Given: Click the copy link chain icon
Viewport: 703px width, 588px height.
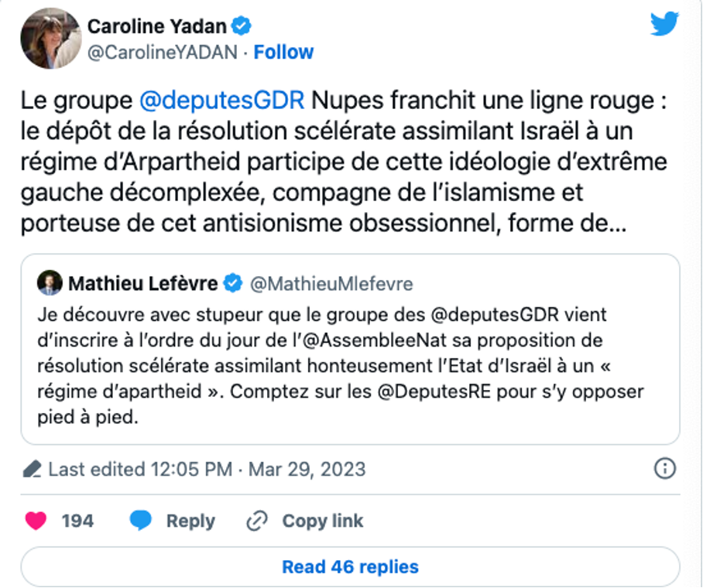Looking at the screenshot, I should (256, 521).
